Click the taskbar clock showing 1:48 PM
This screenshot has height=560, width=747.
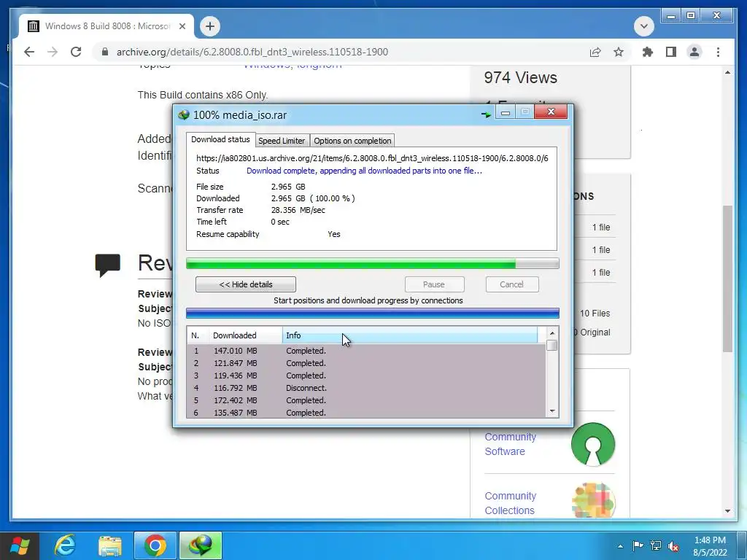[x=710, y=546]
